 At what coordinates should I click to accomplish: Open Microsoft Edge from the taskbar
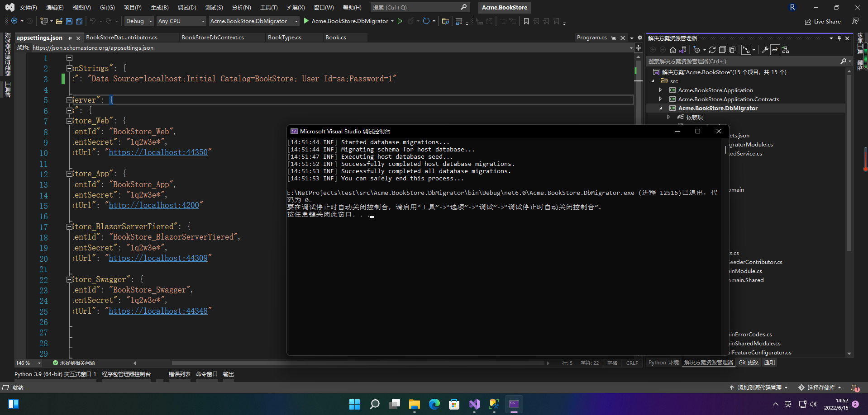[434, 404]
